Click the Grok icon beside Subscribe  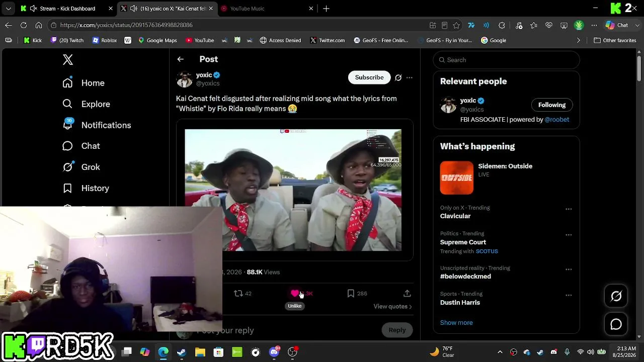coord(398,77)
